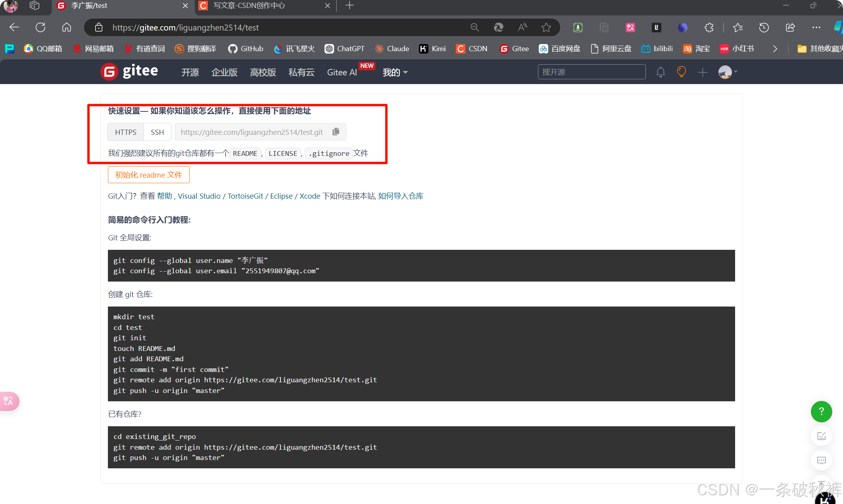This screenshot has height=504, width=843.
Task: Open the Favorites list
Action: point(738,27)
